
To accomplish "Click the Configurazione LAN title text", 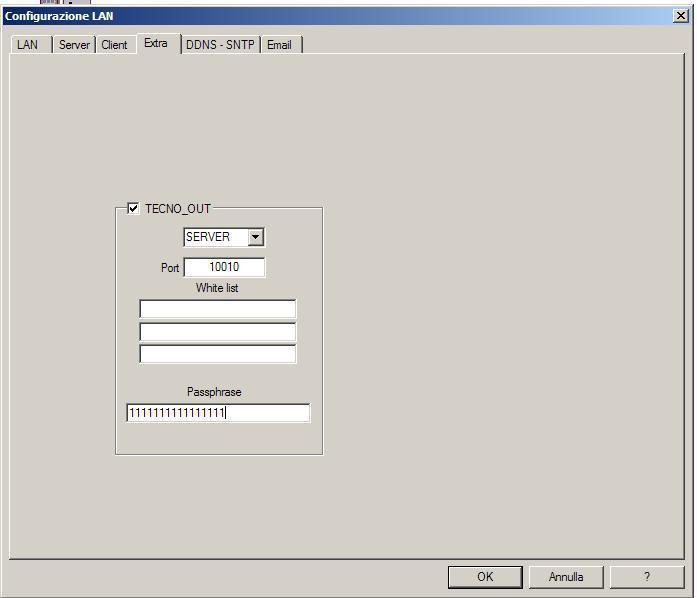I will pos(59,16).
